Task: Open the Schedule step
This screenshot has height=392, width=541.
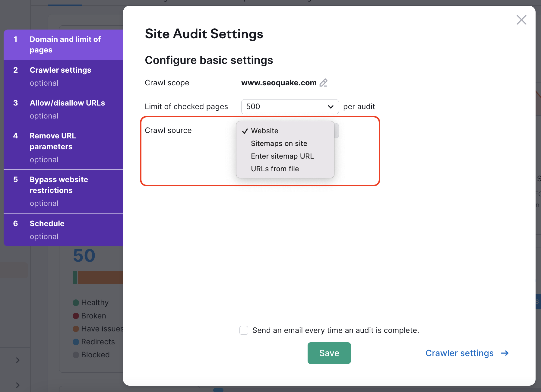Action: tap(63, 230)
